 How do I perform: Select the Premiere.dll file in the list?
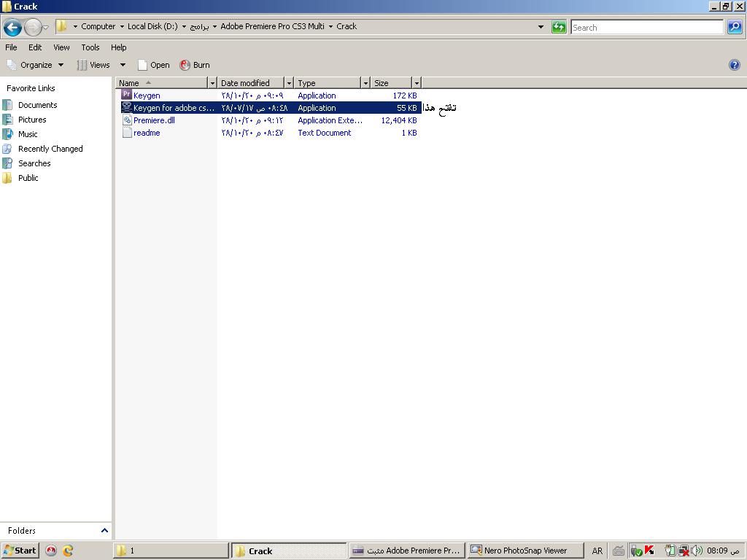[x=154, y=120]
